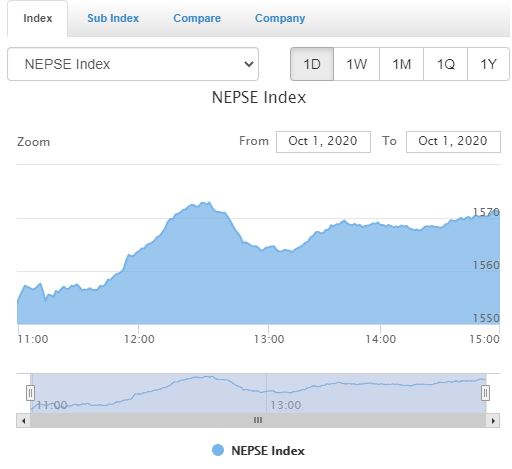
Task: Open the NEPSE Index dropdown
Action: coord(133,64)
